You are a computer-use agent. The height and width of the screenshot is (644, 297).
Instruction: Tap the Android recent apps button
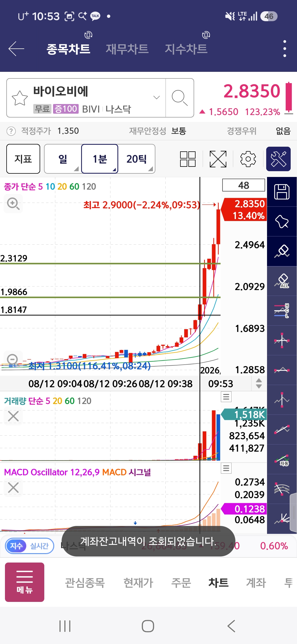[65, 626]
